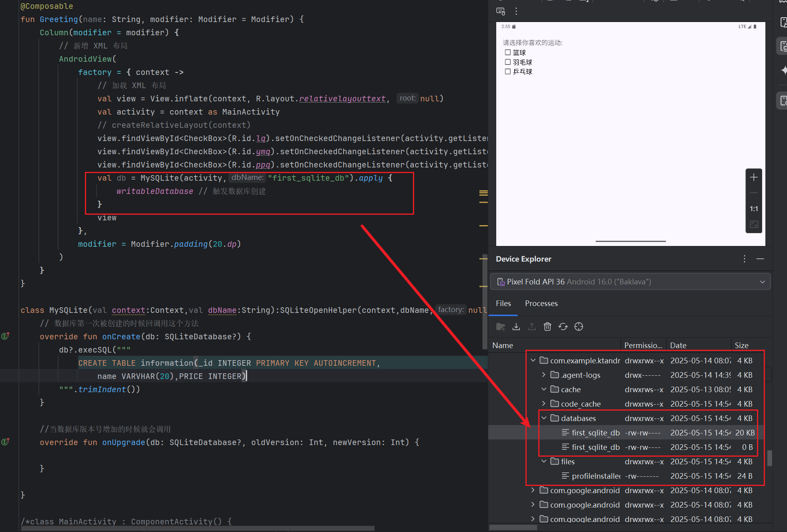Expand the .agent-logs folder
Image resolution: width=787 pixels, height=532 pixels.
click(544, 375)
